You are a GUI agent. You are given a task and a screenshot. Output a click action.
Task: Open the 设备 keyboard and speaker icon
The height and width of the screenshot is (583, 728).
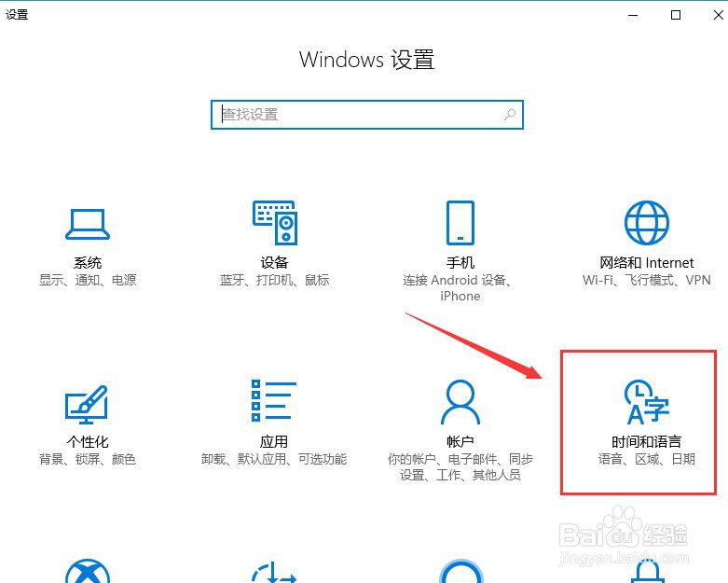275,223
